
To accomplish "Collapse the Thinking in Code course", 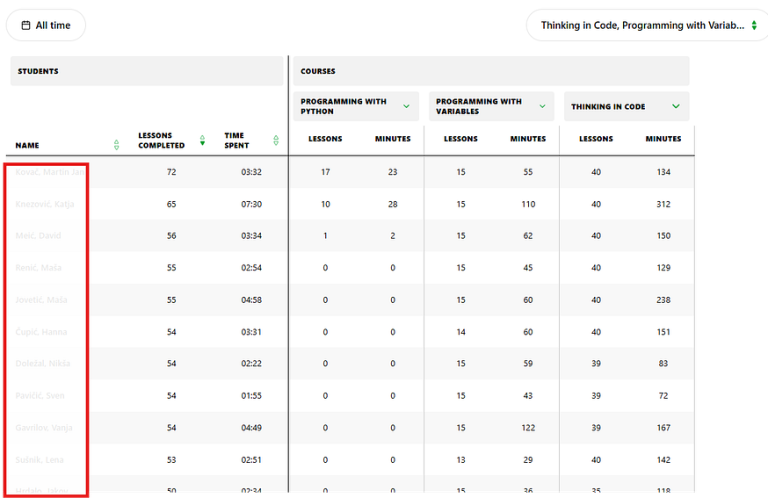I will [676, 106].
